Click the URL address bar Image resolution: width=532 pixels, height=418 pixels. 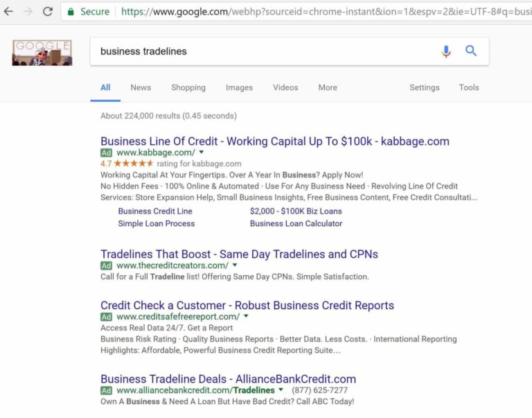pyautogui.click(x=296, y=12)
